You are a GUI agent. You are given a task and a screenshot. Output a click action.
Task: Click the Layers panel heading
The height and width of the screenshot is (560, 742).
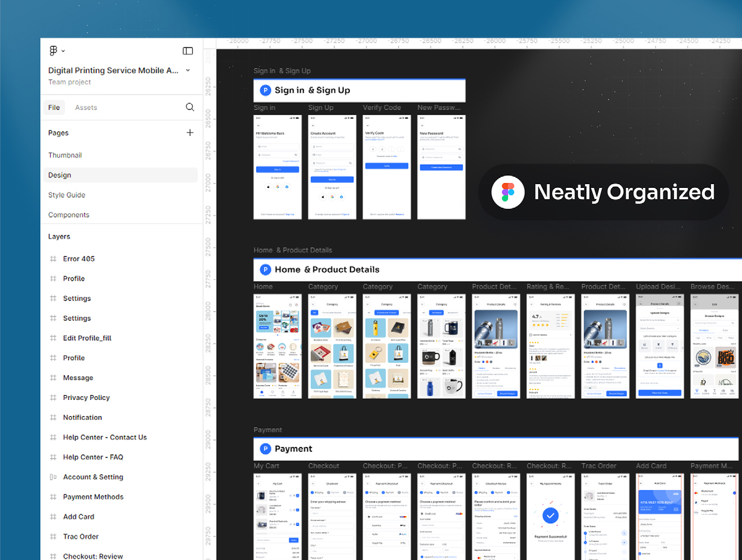tap(59, 236)
